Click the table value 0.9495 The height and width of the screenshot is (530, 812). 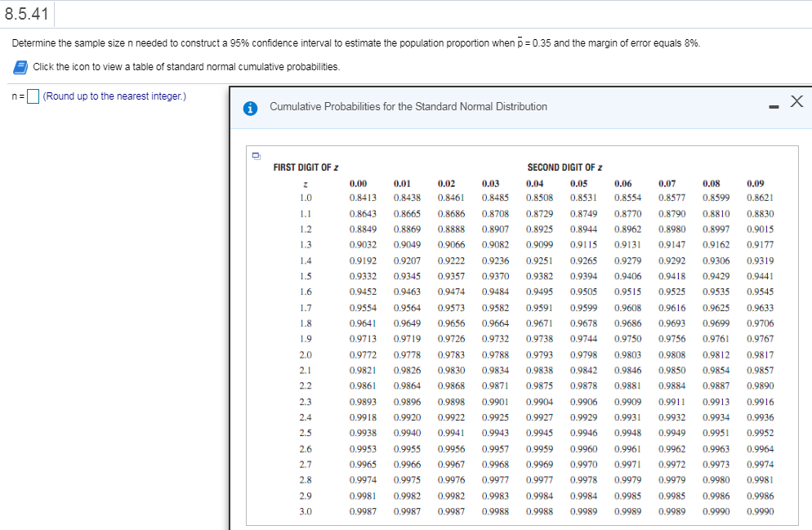pos(539,292)
